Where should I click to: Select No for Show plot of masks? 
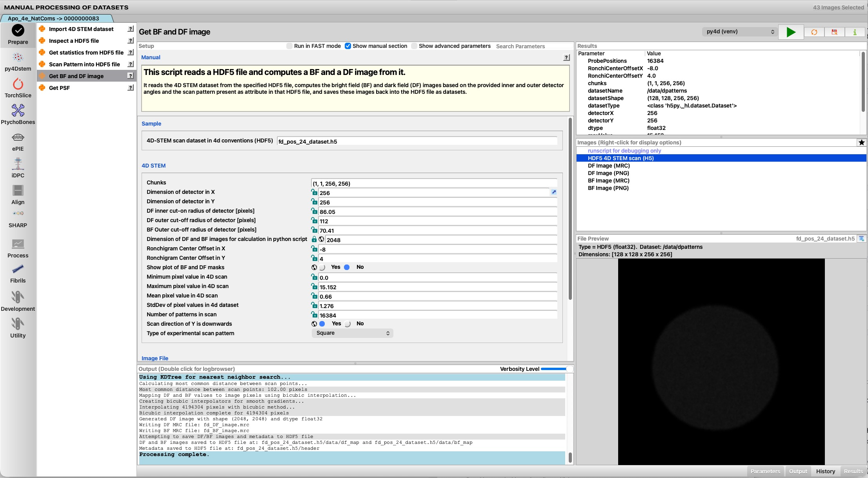[347, 267]
